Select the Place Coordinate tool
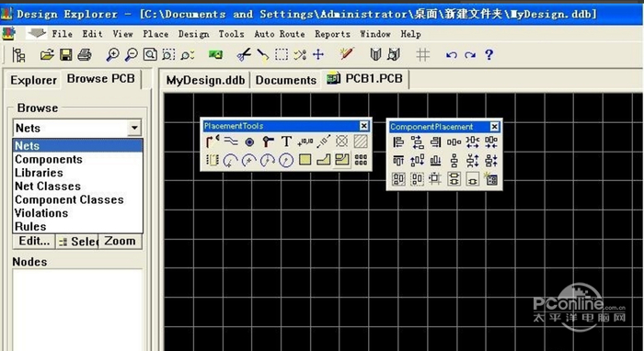The width and height of the screenshot is (644, 351). tap(305, 142)
